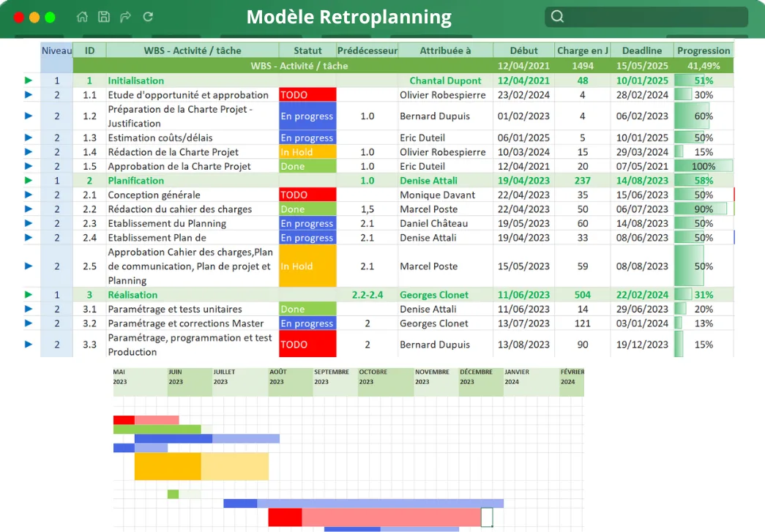The height and width of the screenshot is (532, 765).
Task: Click the share arrow icon
Action: 125,17
